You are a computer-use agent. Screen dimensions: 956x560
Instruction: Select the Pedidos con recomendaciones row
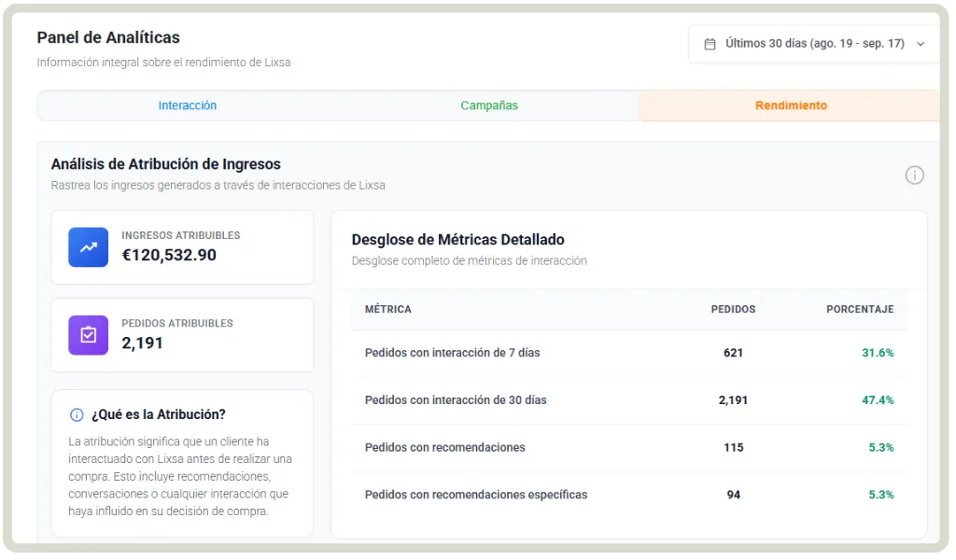pos(444,448)
